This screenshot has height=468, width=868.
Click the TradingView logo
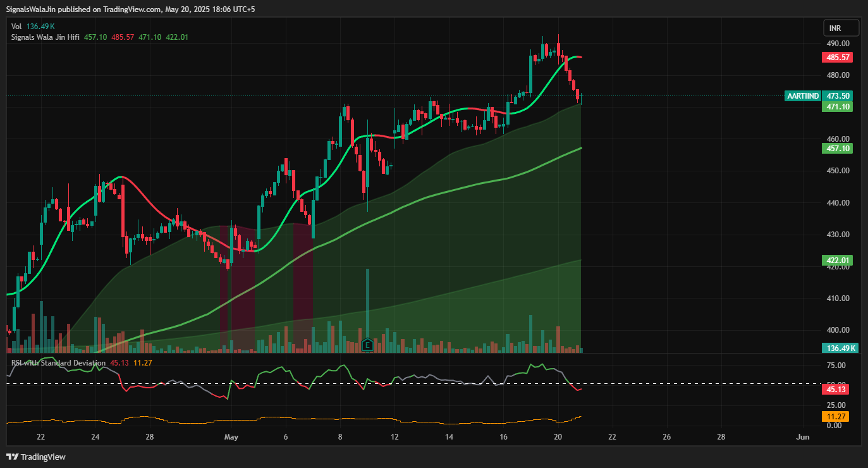coord(36,457)
